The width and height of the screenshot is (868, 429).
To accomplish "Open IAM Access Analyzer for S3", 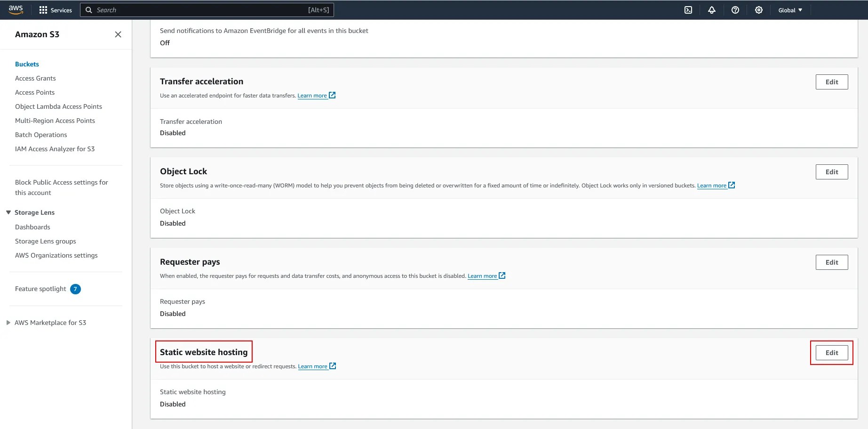I will coord(55,149).
